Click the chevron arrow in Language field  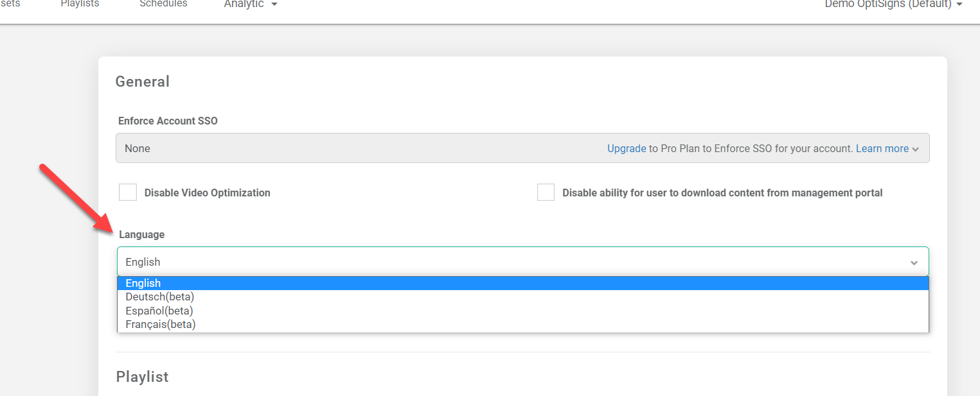tap(914, 263)
